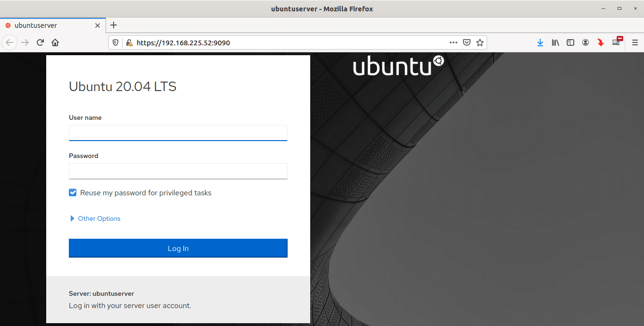Screen dimensions: 644x326
Task: Click the Firefox back arrow button
Action: tap(9, 42)
